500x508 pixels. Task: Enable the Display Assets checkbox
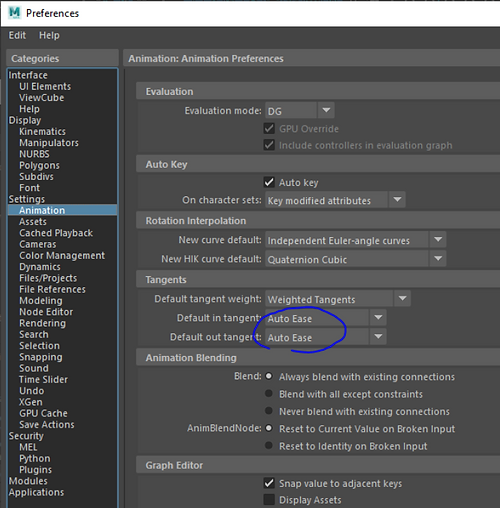tap(269, 500)
